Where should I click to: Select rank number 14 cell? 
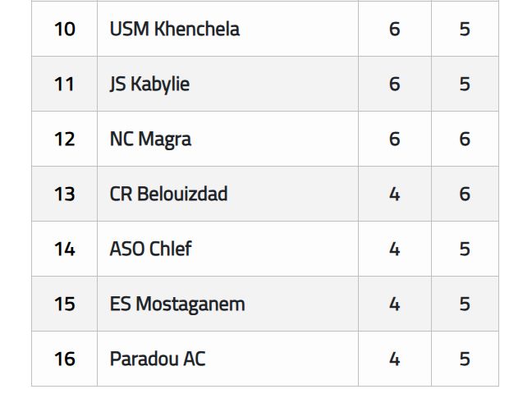click(x=65, y=249)
